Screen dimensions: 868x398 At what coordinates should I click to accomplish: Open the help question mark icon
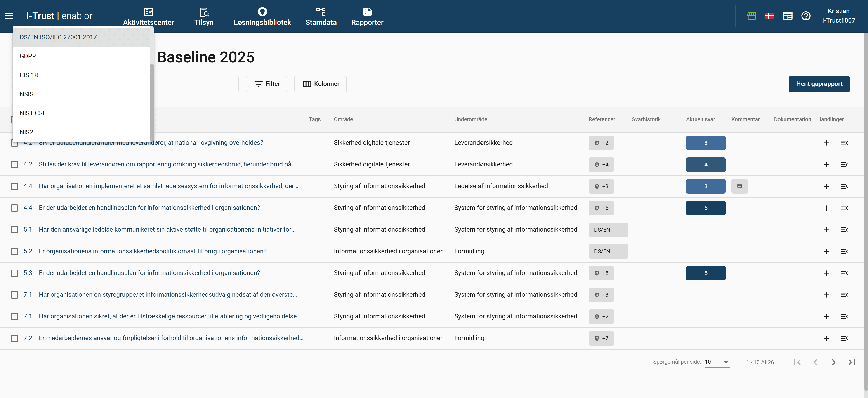pyautogui.click(x=806, y=16)
